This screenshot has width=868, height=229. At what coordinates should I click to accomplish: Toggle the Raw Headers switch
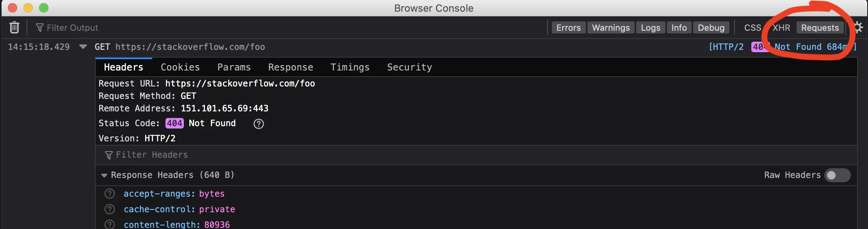(x=837, y=175)
